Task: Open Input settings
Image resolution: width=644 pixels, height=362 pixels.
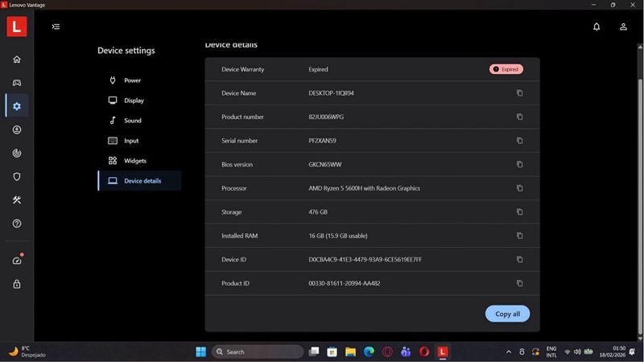Action: (x=139, y=141)
